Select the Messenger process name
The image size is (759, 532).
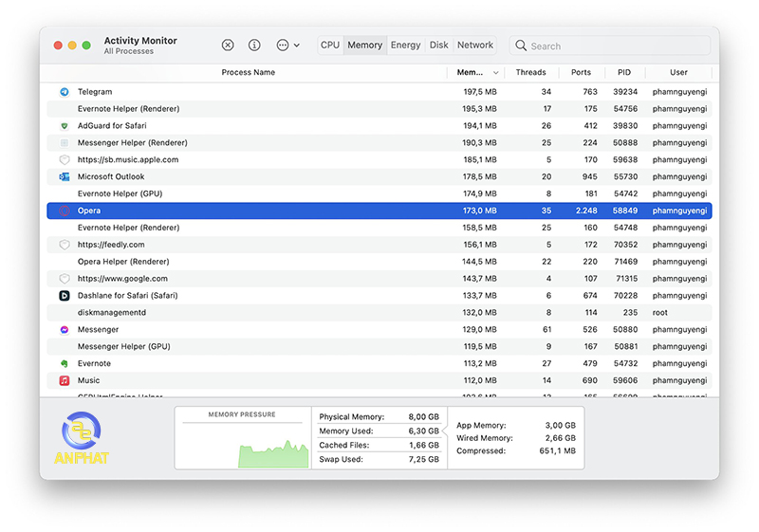click(x=98, y=329)
